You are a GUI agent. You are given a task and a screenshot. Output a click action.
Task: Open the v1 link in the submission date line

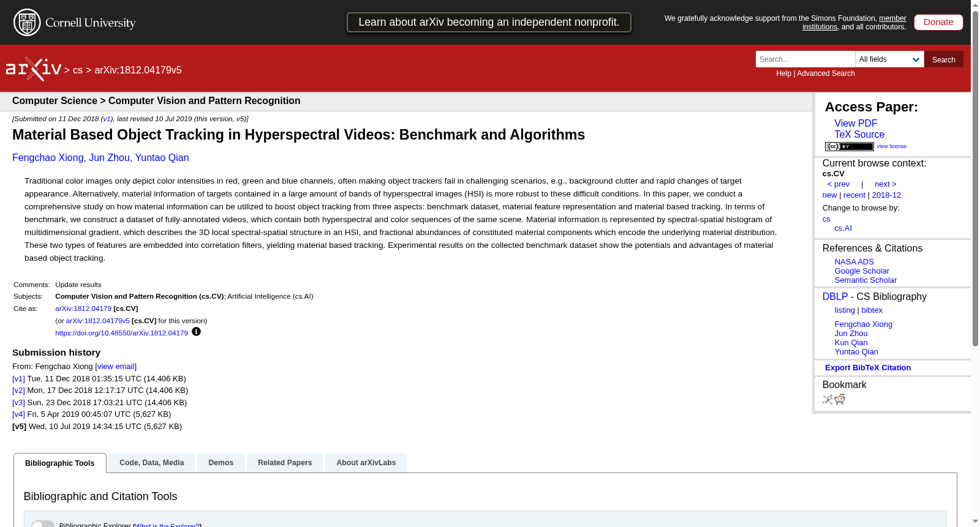click(107, 119)
